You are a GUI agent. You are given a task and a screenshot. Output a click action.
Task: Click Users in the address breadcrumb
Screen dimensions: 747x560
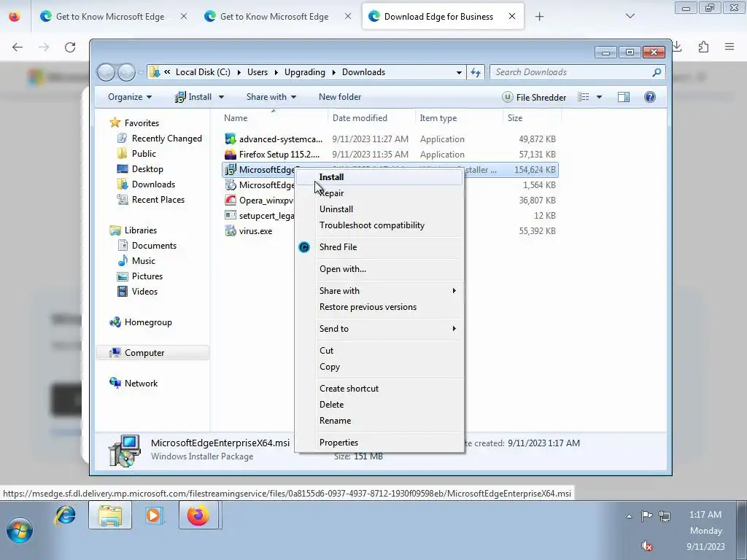pos(258,72)
